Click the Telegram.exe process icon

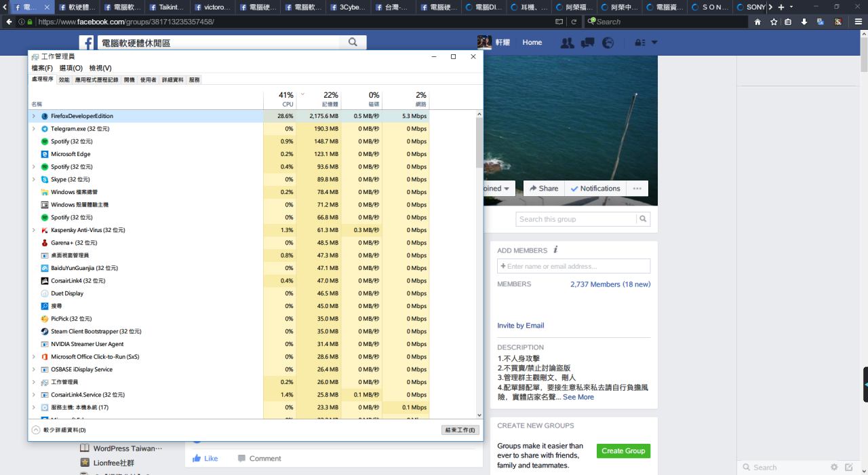coord(45,129)
